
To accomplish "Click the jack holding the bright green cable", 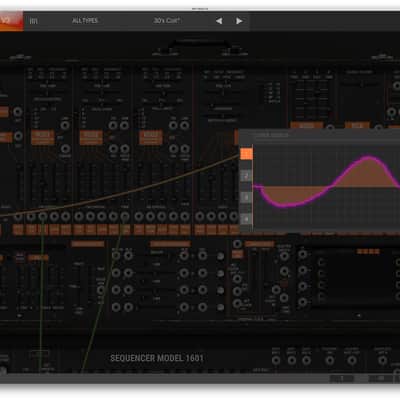I will tap(43, 217).
